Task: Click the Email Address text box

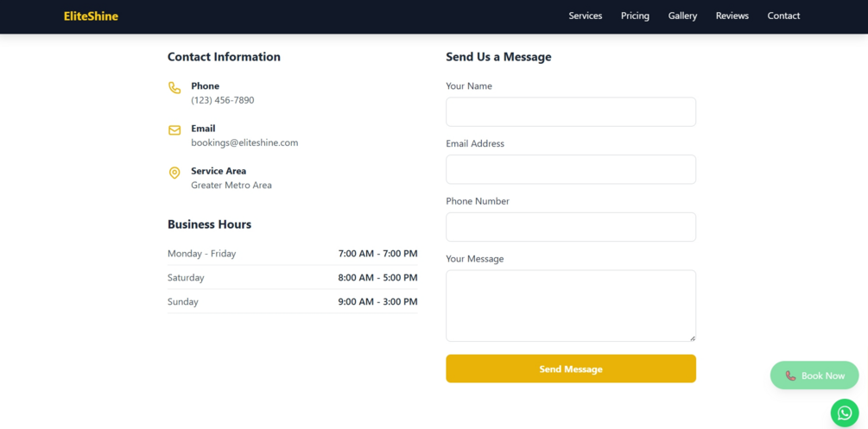Action: pyautogui.click(x=570, y=169)
